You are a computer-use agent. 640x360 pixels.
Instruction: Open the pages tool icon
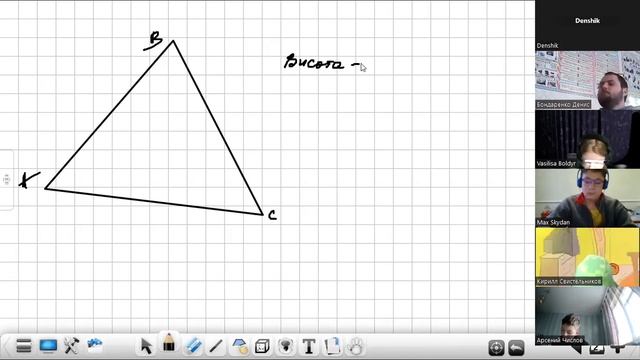tap(332, 346)
